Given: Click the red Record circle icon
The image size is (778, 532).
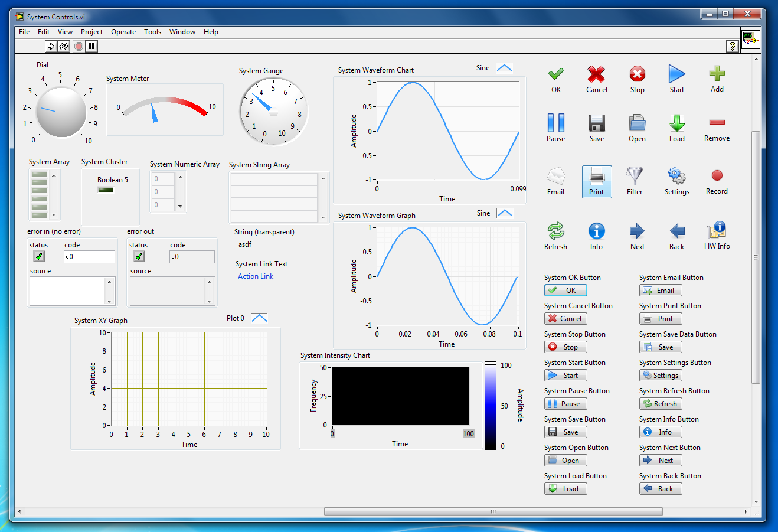Looking at the screenshot, I should click(717, 175).
